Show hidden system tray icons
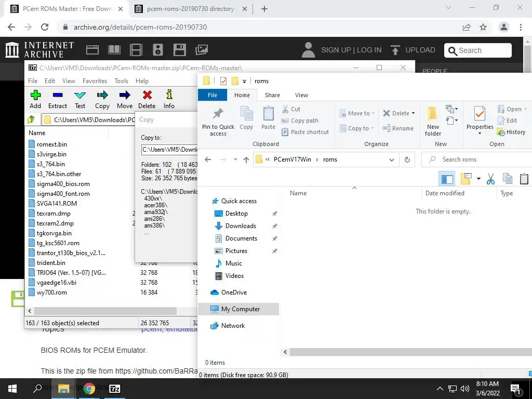Image resolution: width=532 pixels, height=399 pixels. (x=440, y=389)
